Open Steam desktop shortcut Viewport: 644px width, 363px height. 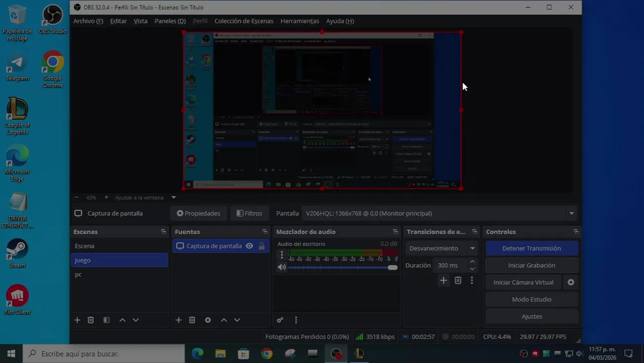pos(17,254)
